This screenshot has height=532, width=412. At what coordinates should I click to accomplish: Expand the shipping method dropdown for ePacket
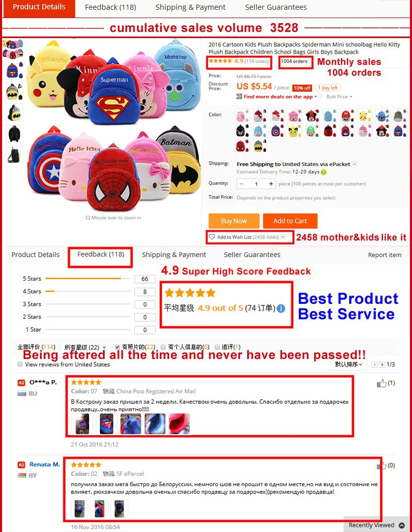point(354,164)
